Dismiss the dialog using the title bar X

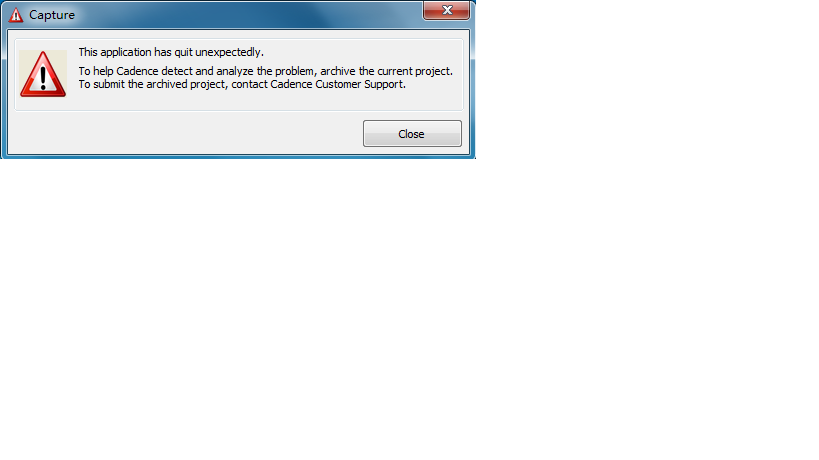point(447,10)
